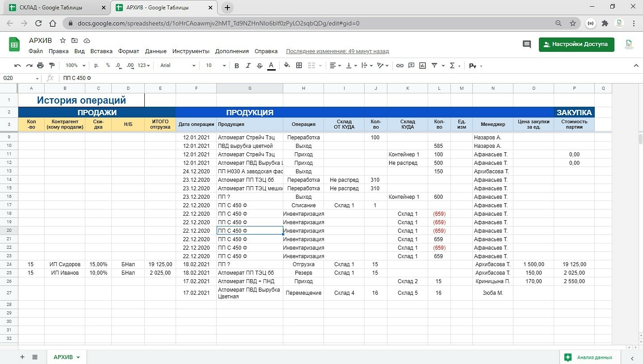Bookmark this page with the star
Screen dimensions: 643x364
click(x=572, y=23)
